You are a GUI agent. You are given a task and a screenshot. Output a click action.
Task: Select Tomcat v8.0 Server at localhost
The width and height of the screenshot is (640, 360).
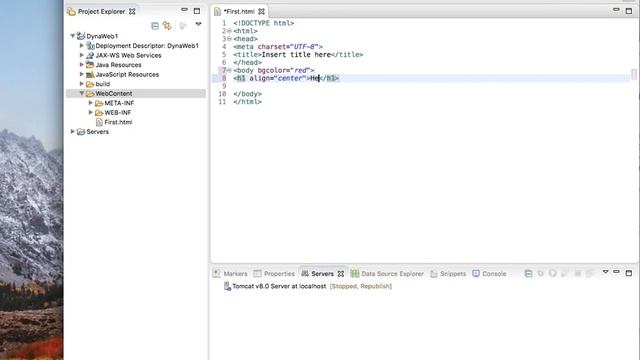[279, 286]
